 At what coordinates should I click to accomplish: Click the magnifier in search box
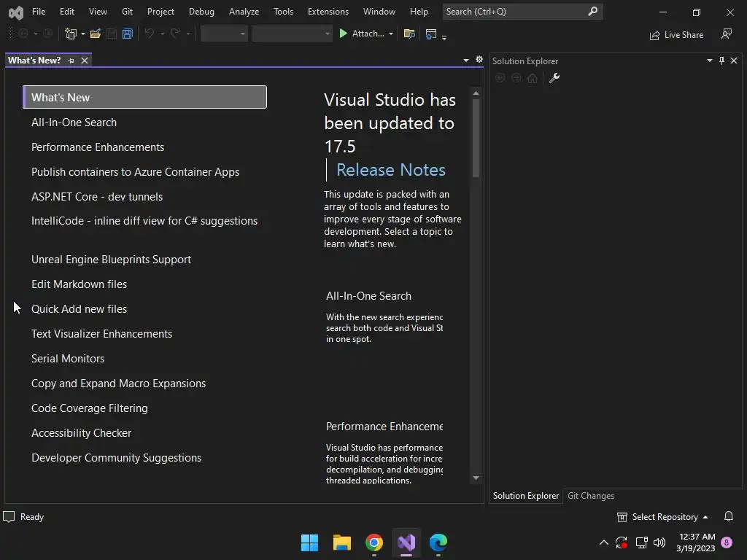pos(592,11)
